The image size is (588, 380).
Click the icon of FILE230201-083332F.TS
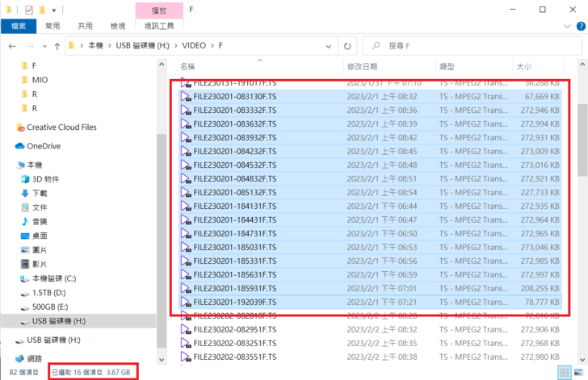coord(186,111)
